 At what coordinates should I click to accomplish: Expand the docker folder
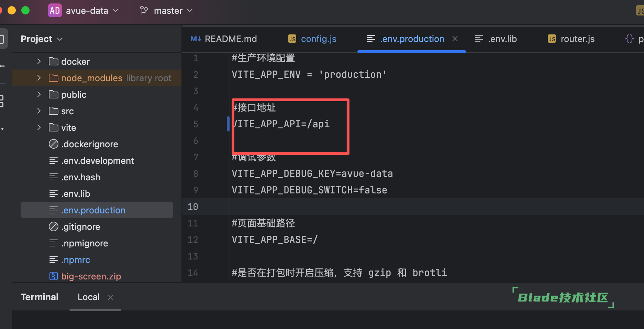pos(39,62)
